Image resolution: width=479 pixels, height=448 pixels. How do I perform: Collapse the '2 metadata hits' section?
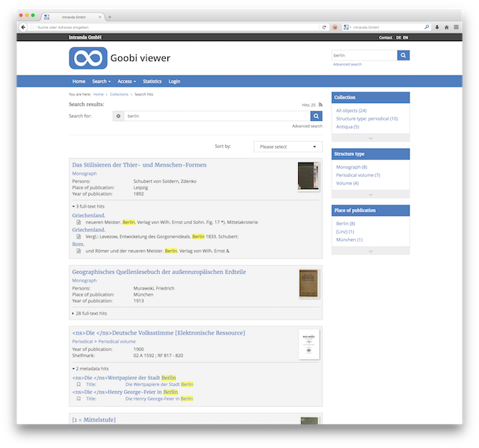tap(90, 369)
